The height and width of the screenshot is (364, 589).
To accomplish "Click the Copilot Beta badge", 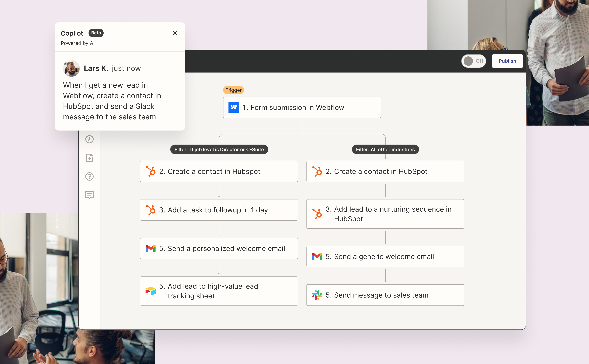I will [96, 33].
